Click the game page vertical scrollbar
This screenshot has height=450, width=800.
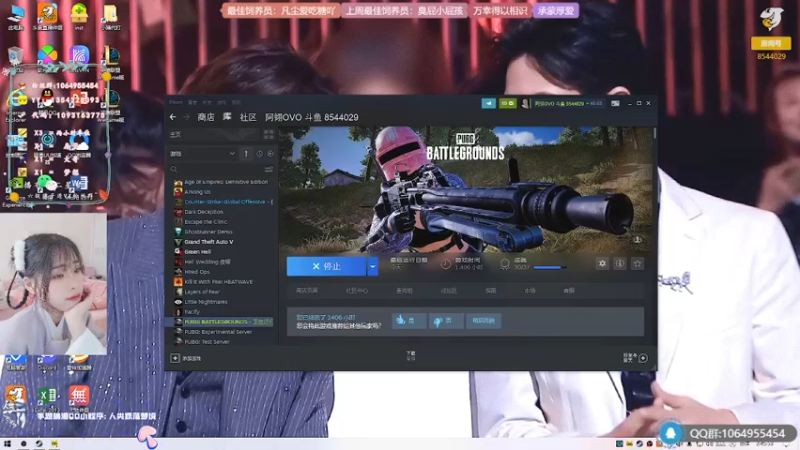655,134
